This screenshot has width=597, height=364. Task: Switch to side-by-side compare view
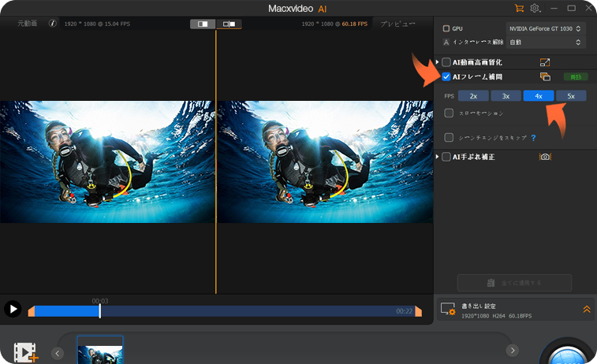pyautogui.click(x=229, y=24)
